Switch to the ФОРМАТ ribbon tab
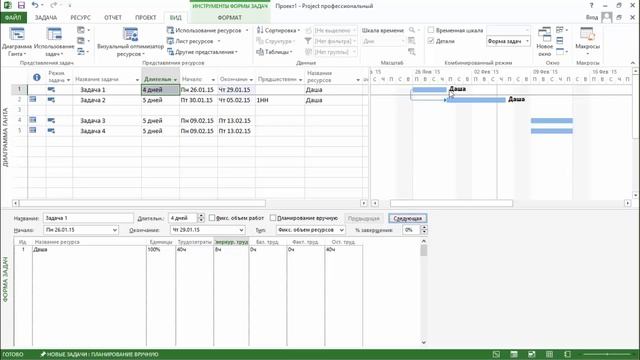Screen dimensions: 640x360 pyautogui.click(x=229, y=18)
